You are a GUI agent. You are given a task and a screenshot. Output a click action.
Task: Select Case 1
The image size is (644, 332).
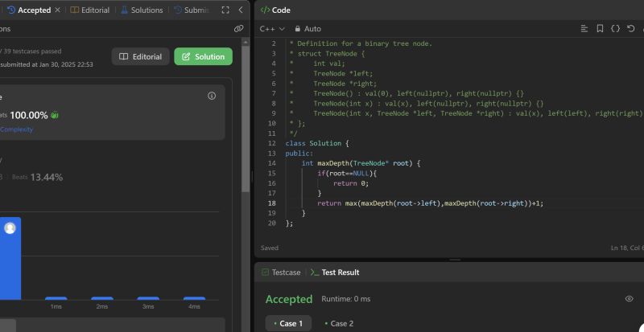pos(288,323)
